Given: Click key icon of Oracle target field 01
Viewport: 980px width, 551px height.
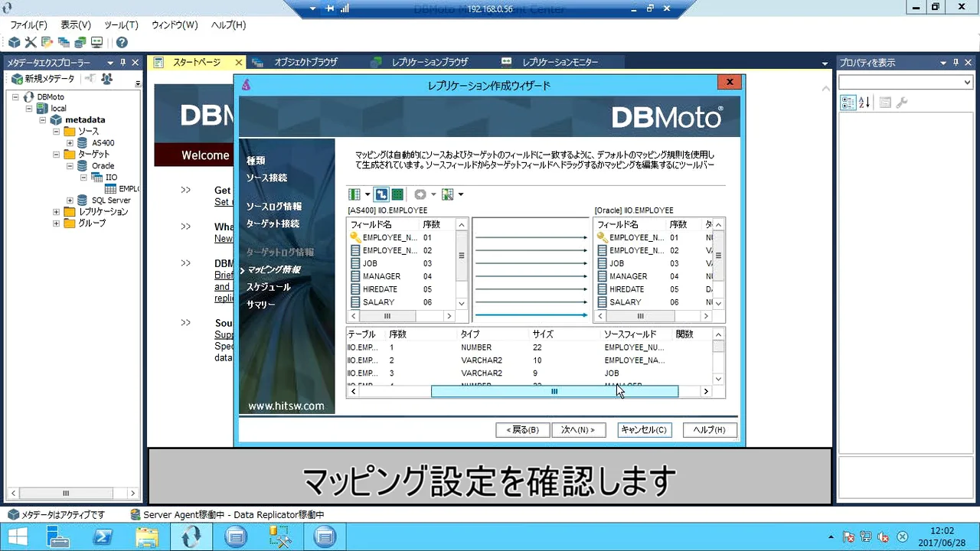Looking at the screenshot, I should [x=602, y=237].
